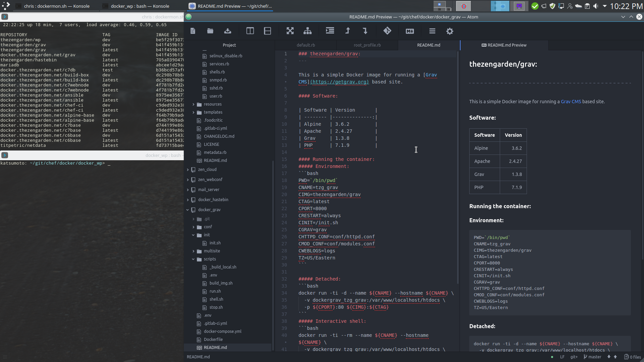Click the split pane horizontally icon

(x=268, y=31)
